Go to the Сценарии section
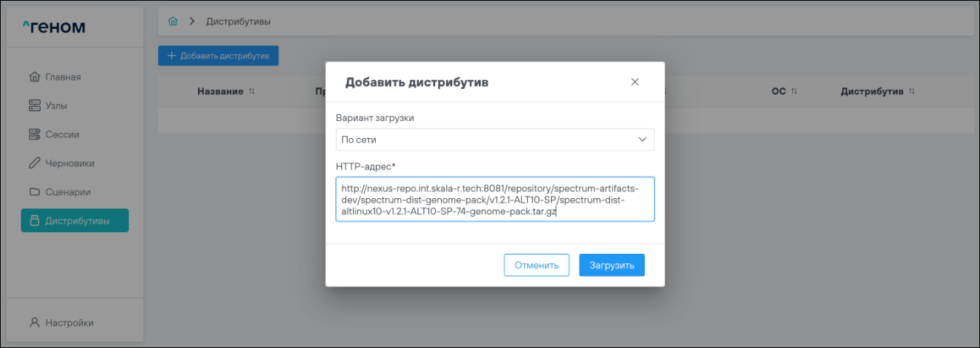 click(68, 192)
